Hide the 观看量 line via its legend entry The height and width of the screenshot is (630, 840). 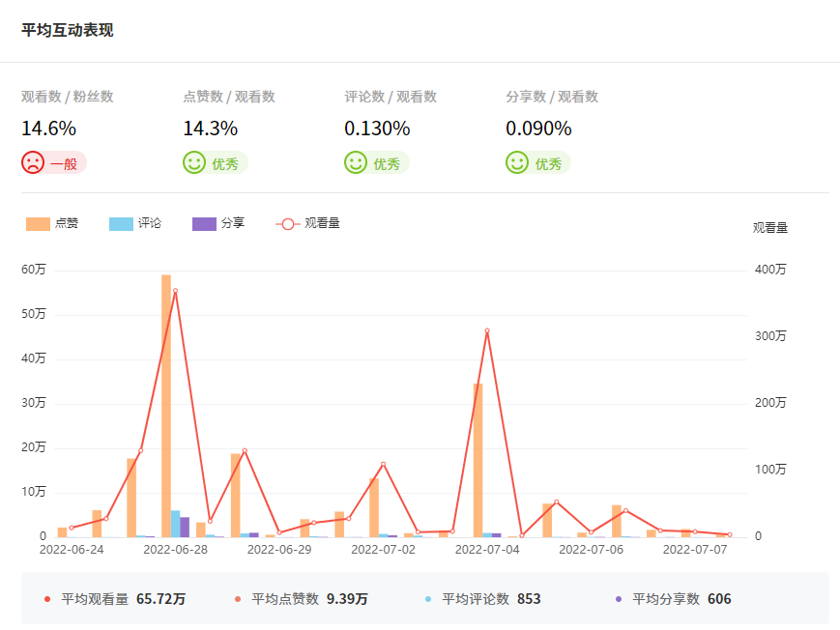click(x=307, y=223)
